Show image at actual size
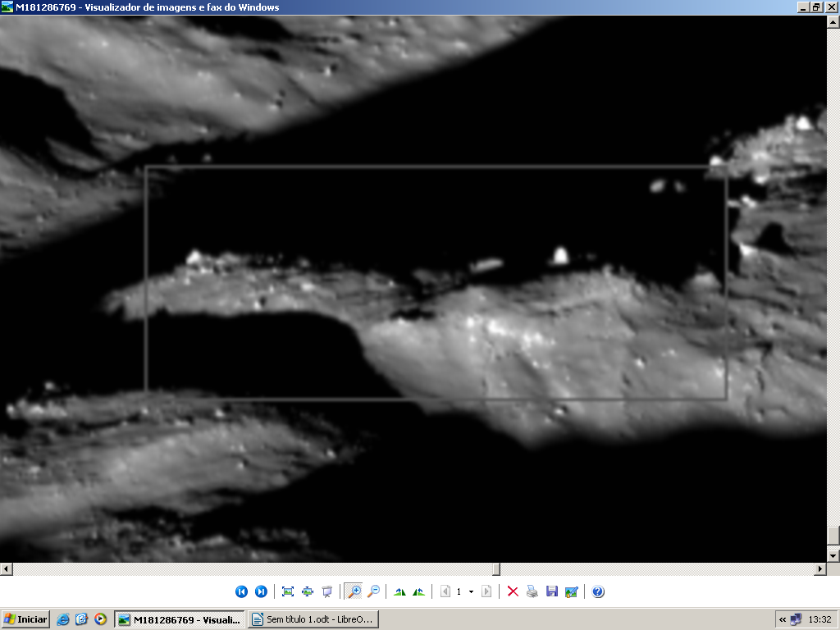The height and width of the screenshot is (630, 840). click(x=308, y=591)
